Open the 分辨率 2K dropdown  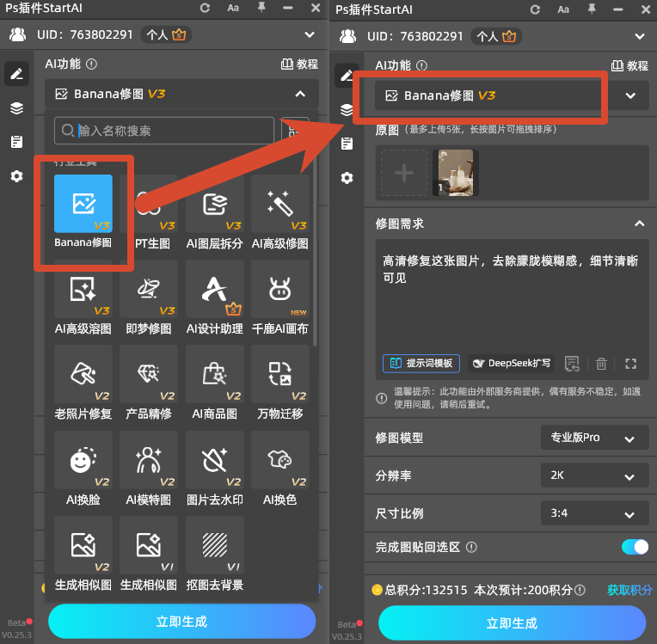(594, 475)
